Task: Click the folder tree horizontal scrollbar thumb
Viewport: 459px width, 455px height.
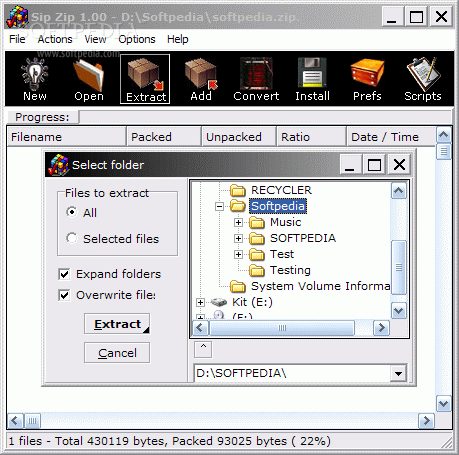Action: [282, 328]
